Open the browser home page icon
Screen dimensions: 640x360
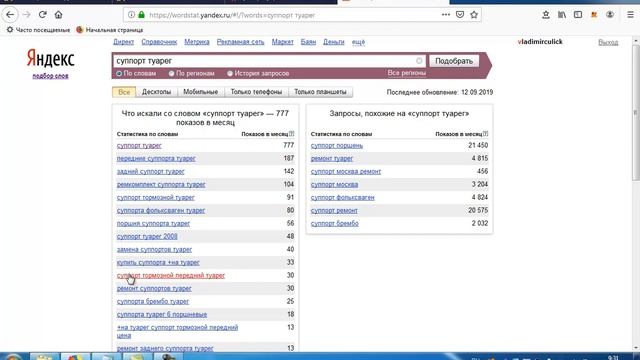[x=58, y=15]
